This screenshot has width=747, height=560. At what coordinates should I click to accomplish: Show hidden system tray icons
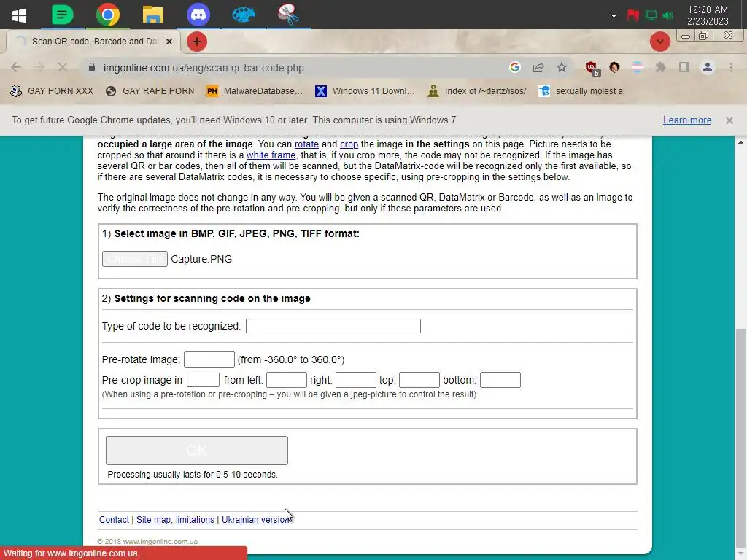614,16
